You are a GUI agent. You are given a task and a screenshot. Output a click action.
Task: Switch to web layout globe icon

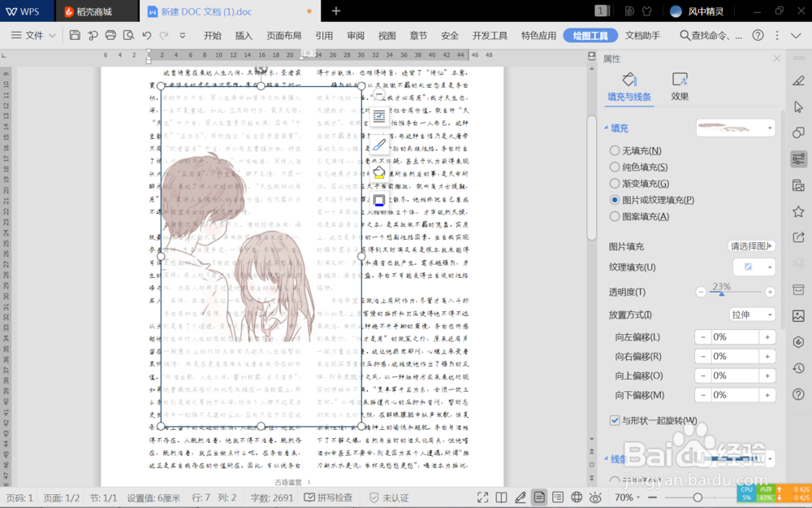pos(577,497)
